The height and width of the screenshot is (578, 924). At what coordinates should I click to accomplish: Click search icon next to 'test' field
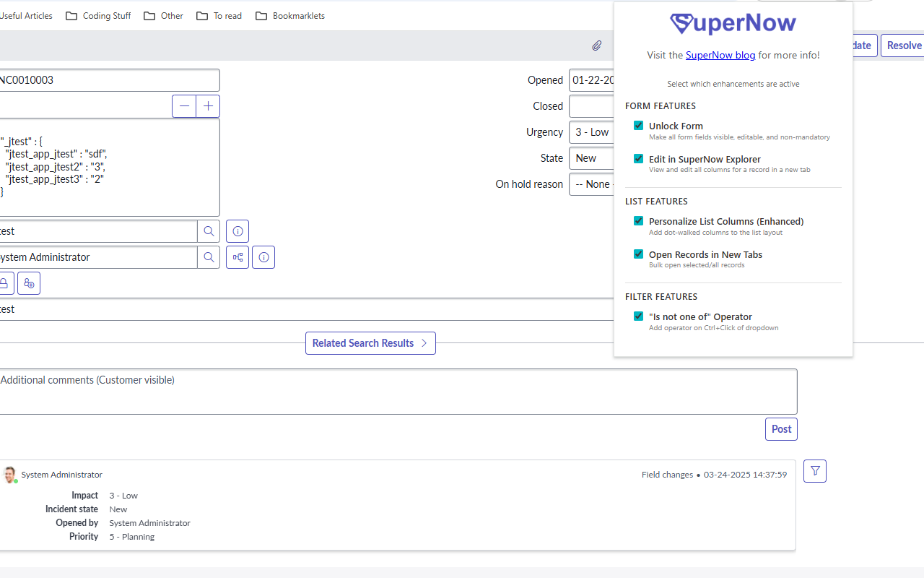pos(209,231)
